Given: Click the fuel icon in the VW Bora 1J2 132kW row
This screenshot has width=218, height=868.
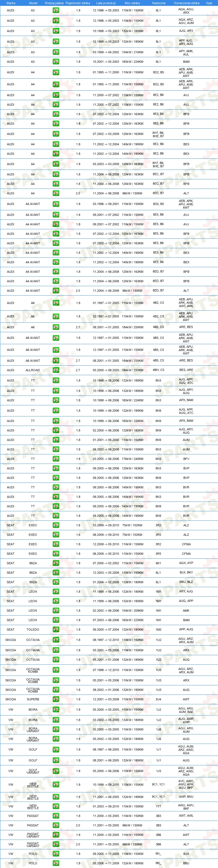Looking at the screenshot, I should (56, 720).
